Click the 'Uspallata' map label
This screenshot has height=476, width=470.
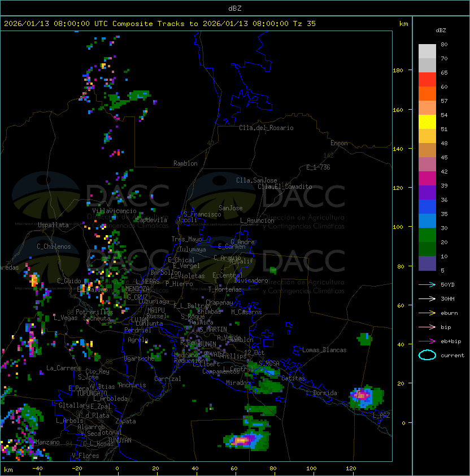pyautogui.click(x=54, y=225)
